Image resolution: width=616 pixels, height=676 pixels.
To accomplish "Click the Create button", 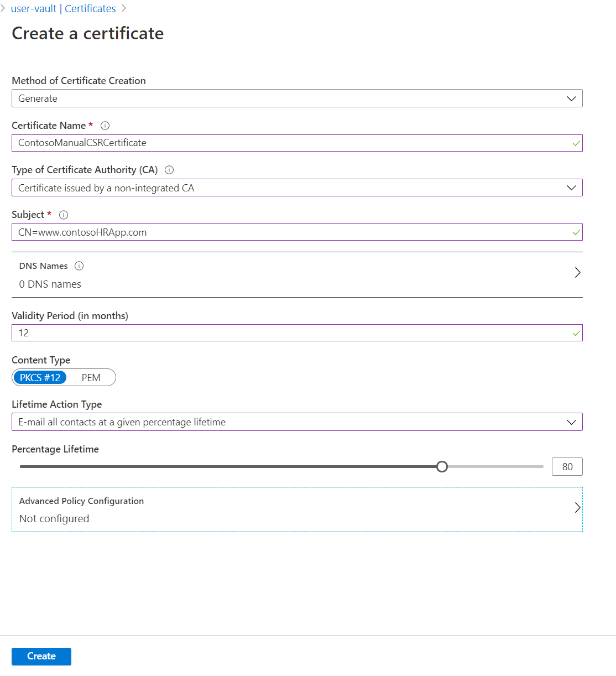I will click(x=41, y=656).
